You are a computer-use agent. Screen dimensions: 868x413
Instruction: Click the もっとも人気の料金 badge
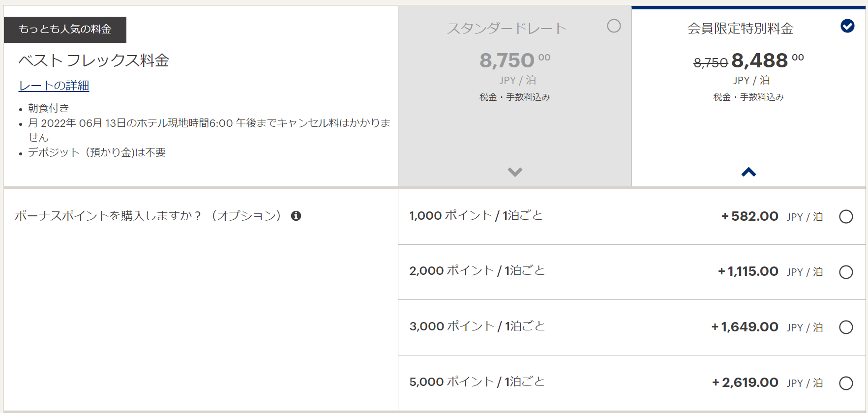click(x=65, y=29)
